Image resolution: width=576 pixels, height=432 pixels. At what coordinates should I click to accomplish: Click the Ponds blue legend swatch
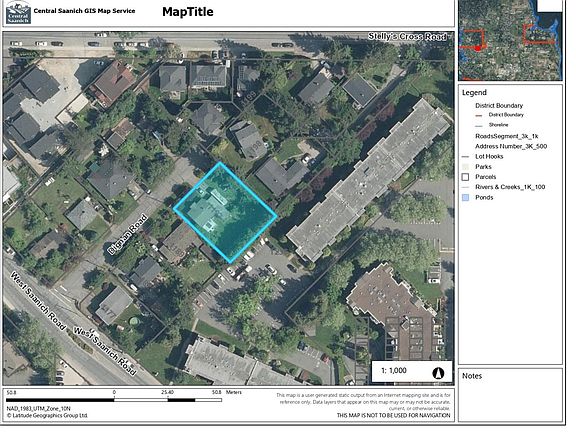coord(465,198)
